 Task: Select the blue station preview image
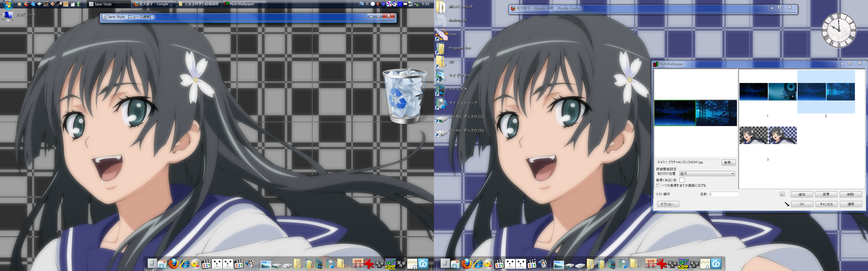click(x=716, y=113)
